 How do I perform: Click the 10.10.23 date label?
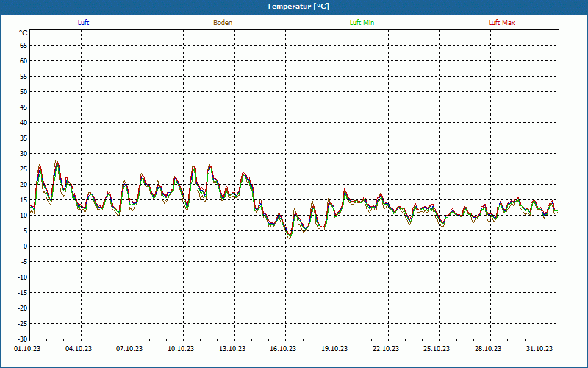point(181,349)
